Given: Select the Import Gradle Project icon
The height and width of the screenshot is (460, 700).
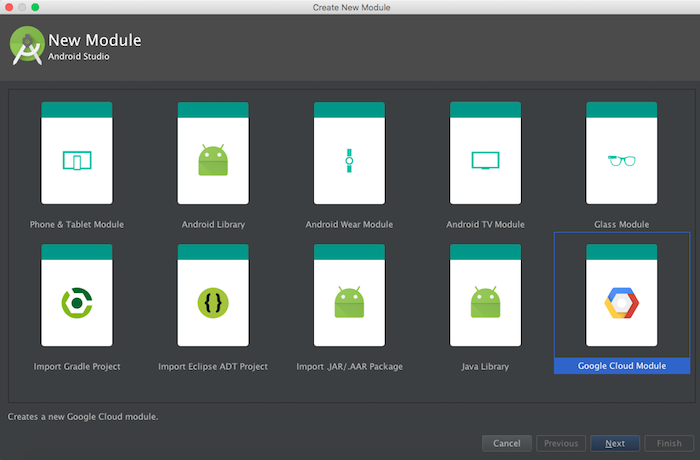Looking at the screenshot, I should click(76, 302).
